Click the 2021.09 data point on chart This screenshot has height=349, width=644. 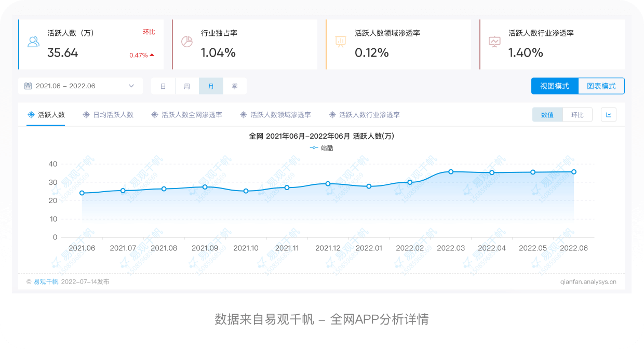point(205,187)
